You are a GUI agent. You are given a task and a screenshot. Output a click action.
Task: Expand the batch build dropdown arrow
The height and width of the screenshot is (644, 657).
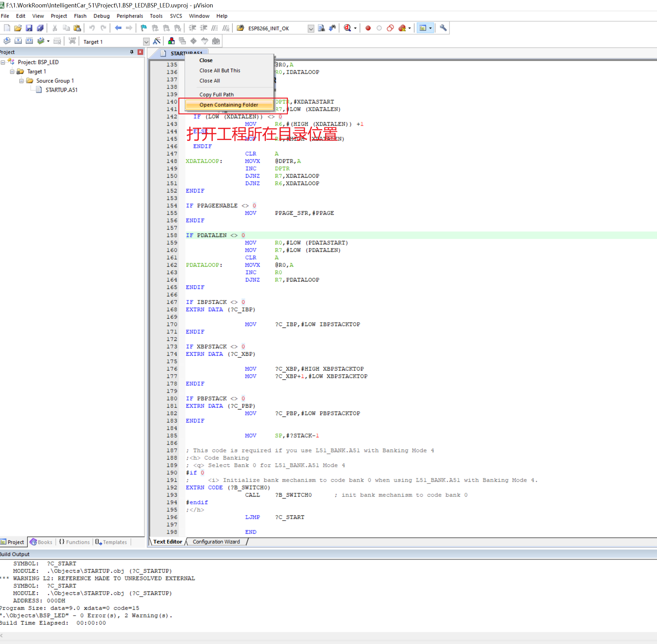(x=48, y=42)
